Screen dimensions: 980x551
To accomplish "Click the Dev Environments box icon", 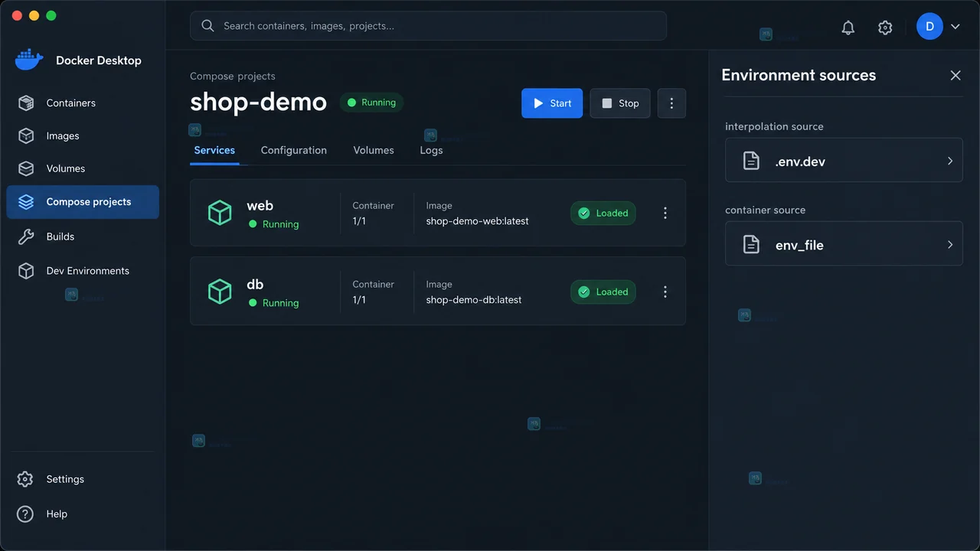I will pyautogui.click(x=26, y=271).
